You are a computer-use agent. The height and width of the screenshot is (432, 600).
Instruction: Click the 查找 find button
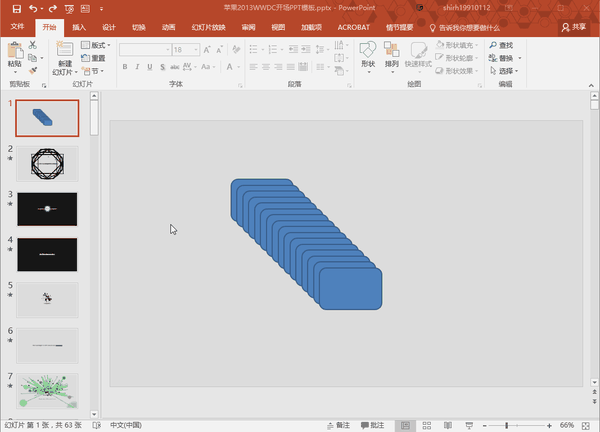coord(501,45)
